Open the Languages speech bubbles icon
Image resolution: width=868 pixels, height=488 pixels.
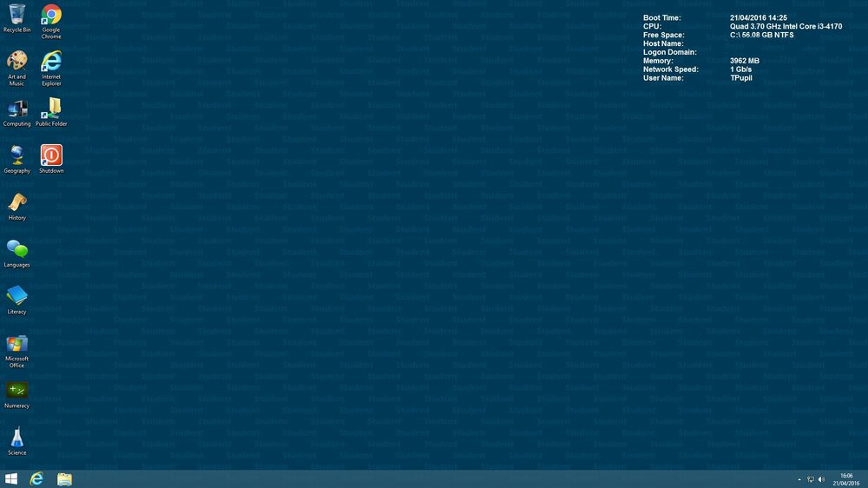click(16, 254)
